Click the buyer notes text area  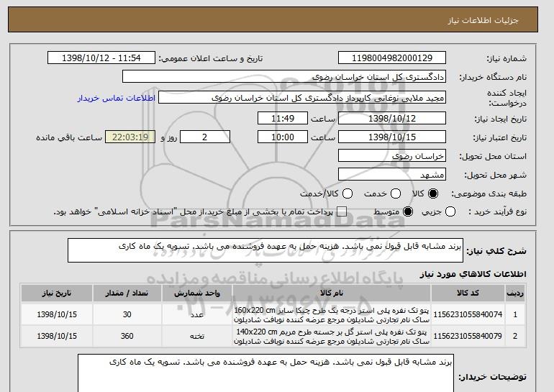click(265, 373)
